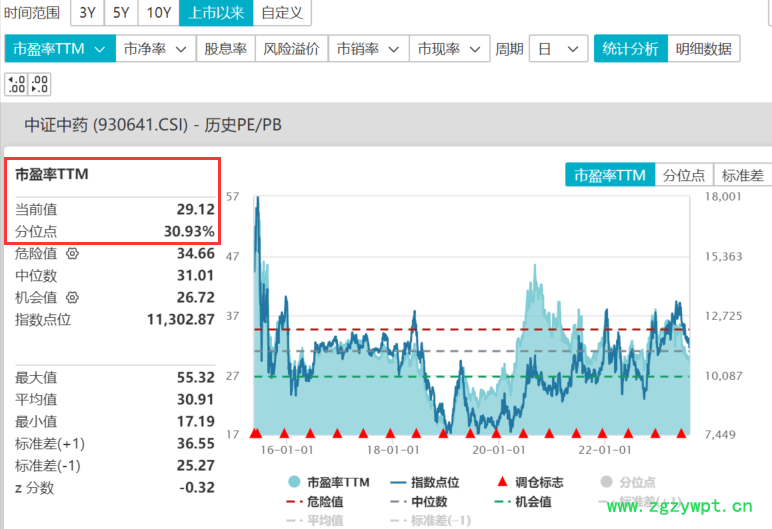The image size is (772, 529).
Task: Click the 股息率 button
Action: coord(225,49)
